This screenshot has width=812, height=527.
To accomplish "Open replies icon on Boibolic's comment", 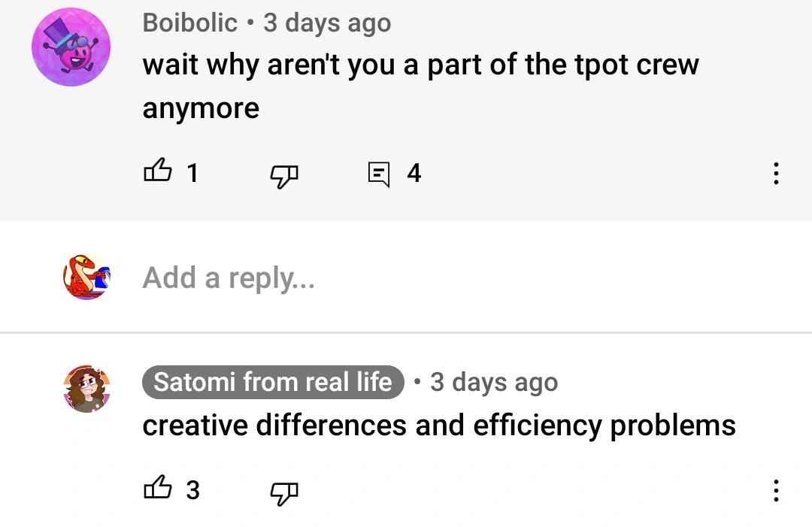I will coord(378,174).
